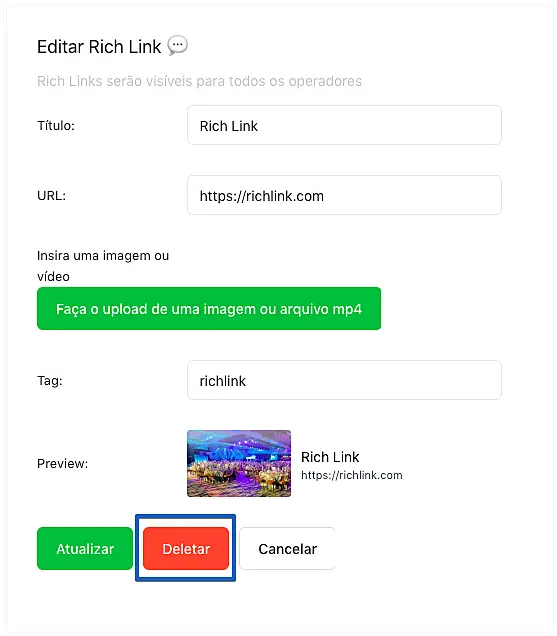The height and width of the screenshot is (636, 557).
Task: Click the Tag label
Action: click(49, 380)
